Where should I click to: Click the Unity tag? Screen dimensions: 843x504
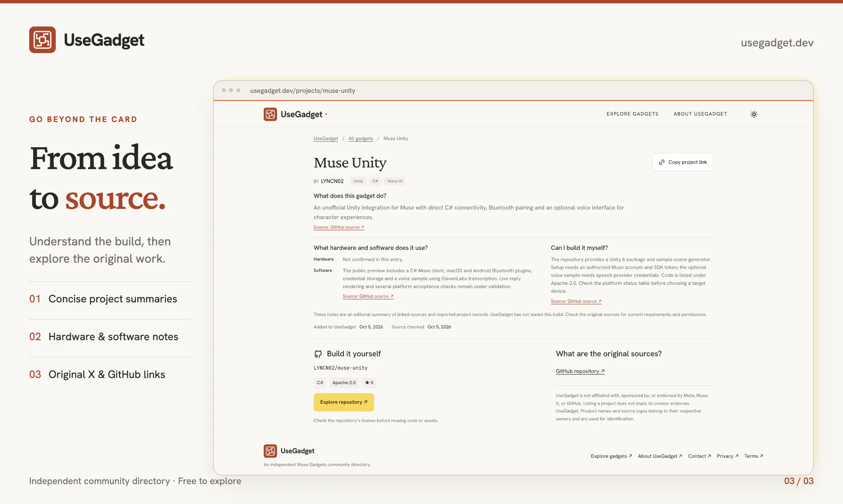point(358,181)
